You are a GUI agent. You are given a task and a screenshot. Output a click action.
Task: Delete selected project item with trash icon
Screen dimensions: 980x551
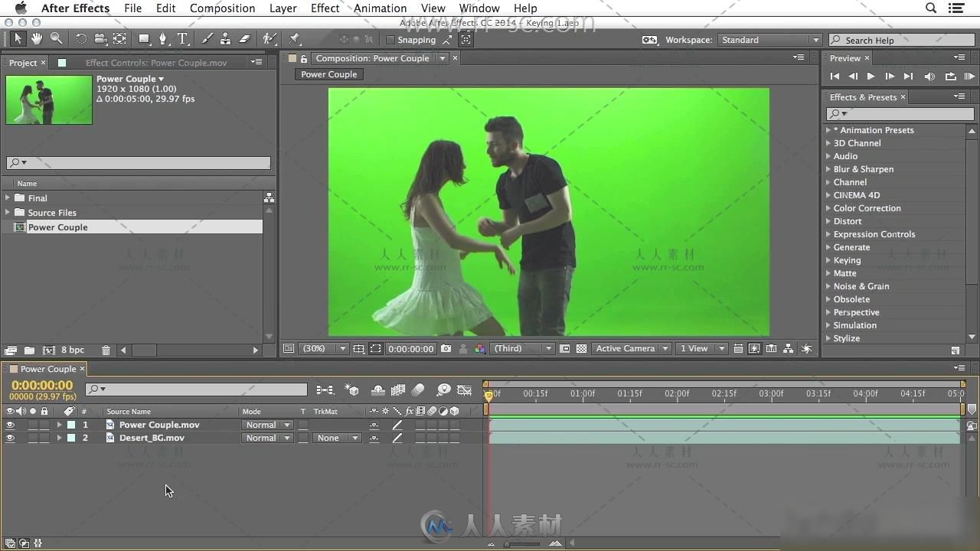pos(106,350)
